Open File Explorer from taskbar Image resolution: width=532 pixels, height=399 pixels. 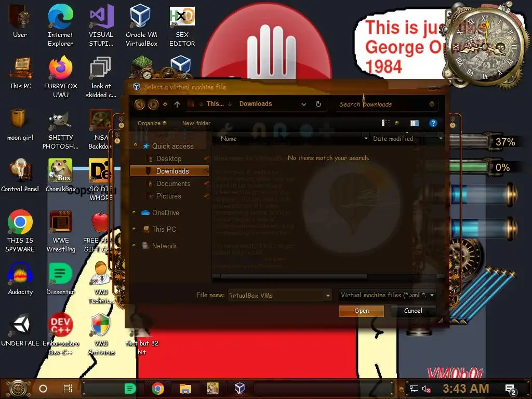pos(185,389)
